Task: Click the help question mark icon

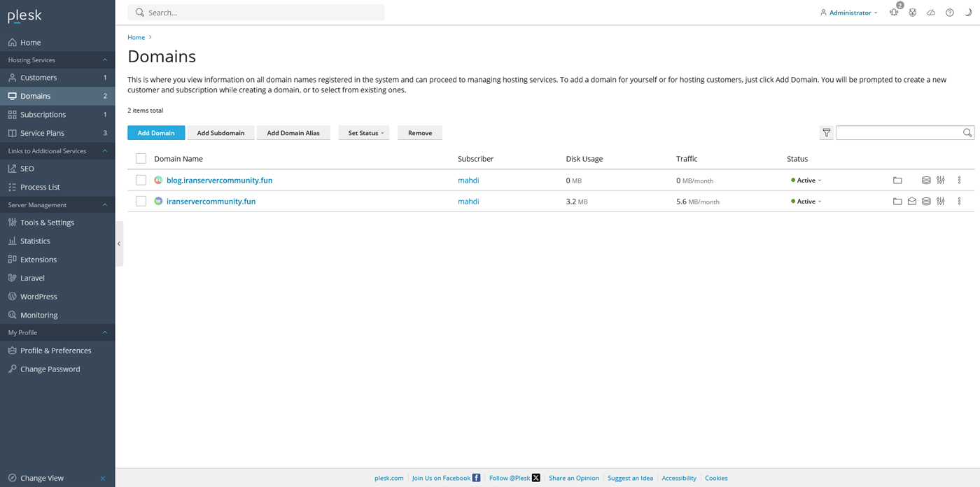Action: pyautogui.click(x=950, y=13)
